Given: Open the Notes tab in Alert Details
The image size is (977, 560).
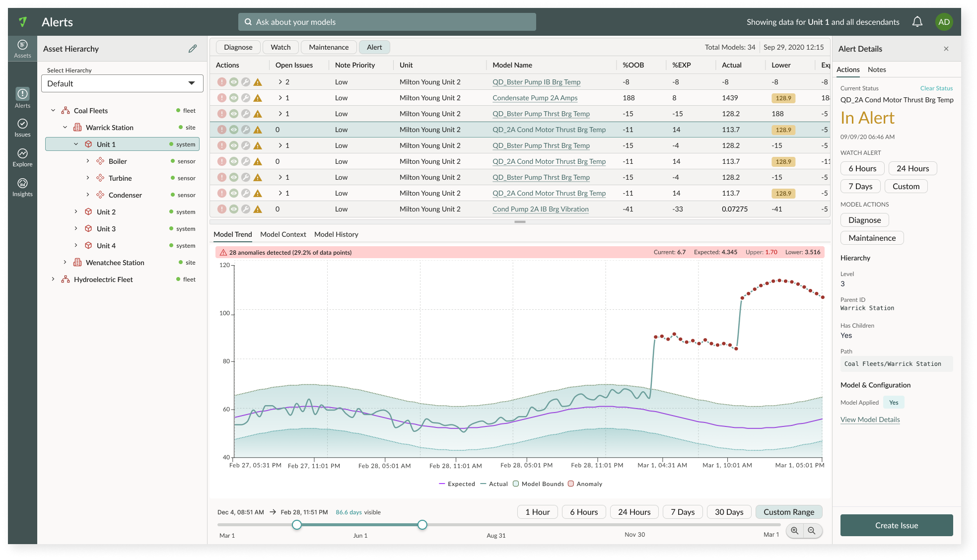Looking at the screenshot, I should click(877, 70).
